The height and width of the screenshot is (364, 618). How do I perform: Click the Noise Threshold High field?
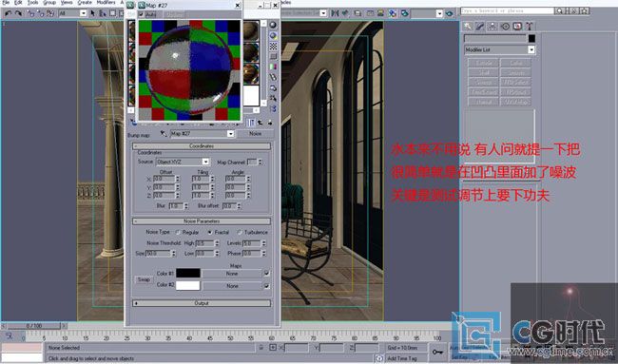click(x=204, y=243)
